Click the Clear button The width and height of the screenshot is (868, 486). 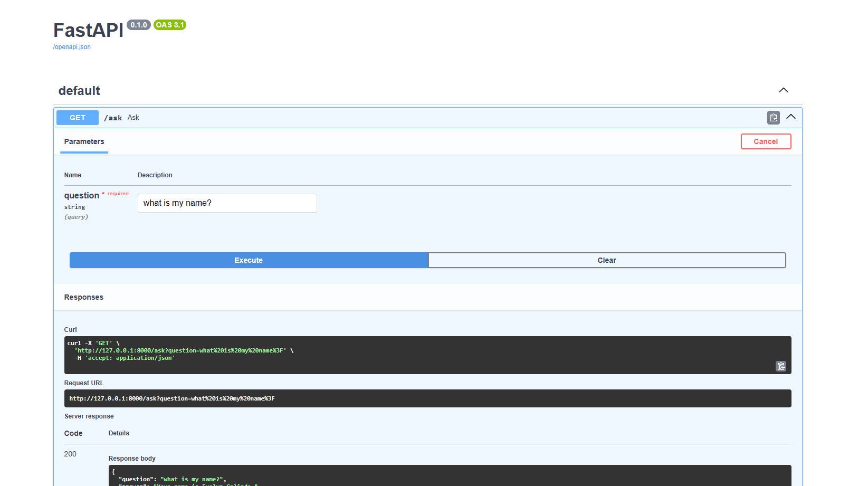pos(607,260)
